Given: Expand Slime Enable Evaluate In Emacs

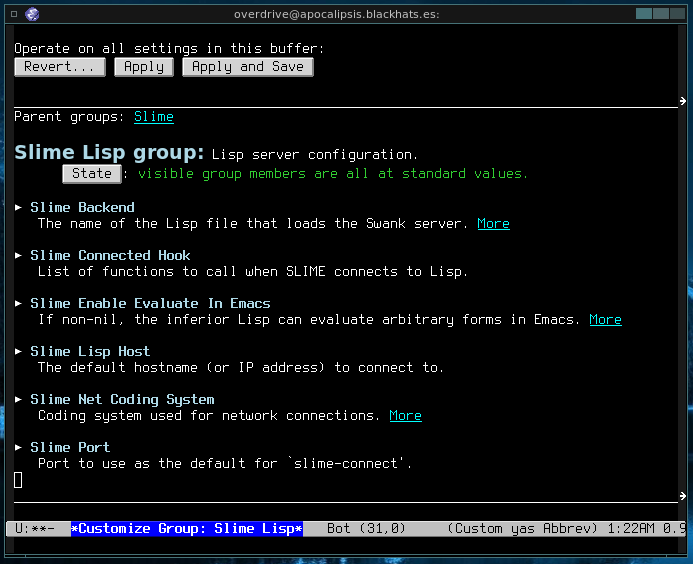Looking at the screenshot, I should point(18,303).
